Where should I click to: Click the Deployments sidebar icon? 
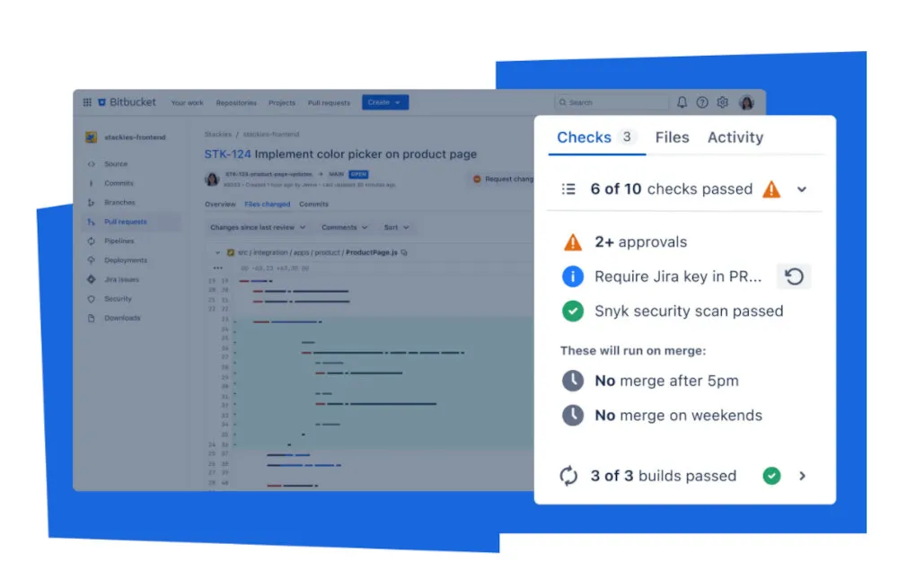[91, 260]
